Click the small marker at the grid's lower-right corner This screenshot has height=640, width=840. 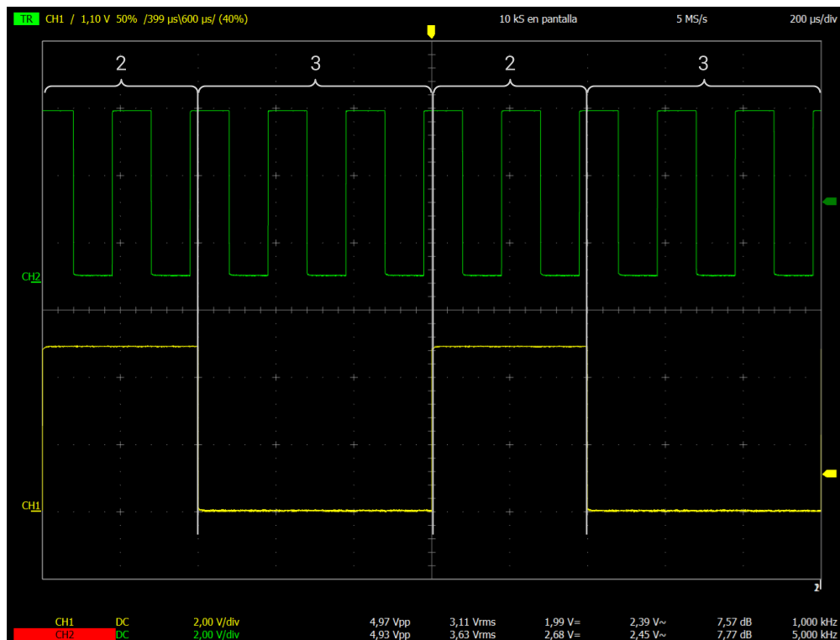(x=817, y=588)
